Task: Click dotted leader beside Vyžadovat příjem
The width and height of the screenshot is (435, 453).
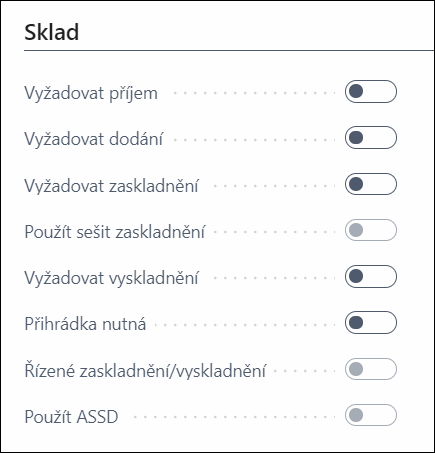Action: tap(254, 93)
